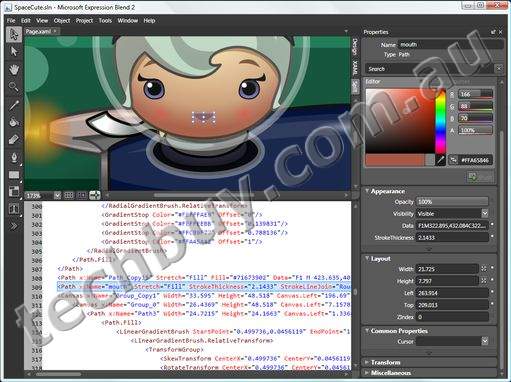The width and height of the screenshot is (511, 382).
Task: Open the zoom level dropdown at 173%
Action: 57,195
